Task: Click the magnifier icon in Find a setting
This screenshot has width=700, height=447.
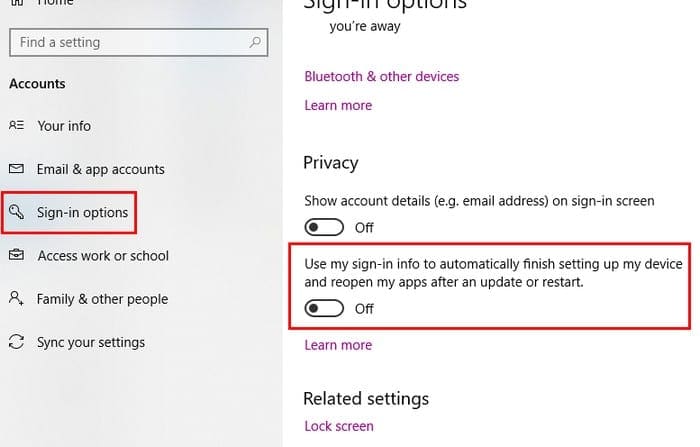Action: click(255, 42)
